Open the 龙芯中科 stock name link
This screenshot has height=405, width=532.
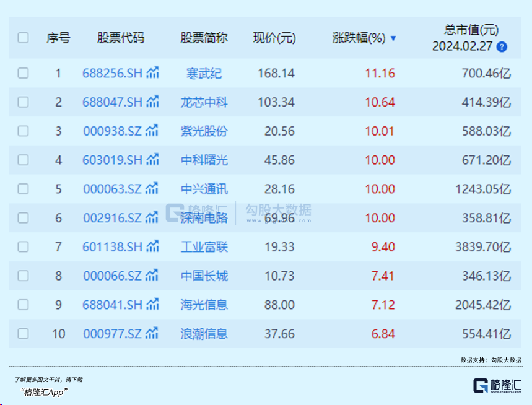(204, 102)
